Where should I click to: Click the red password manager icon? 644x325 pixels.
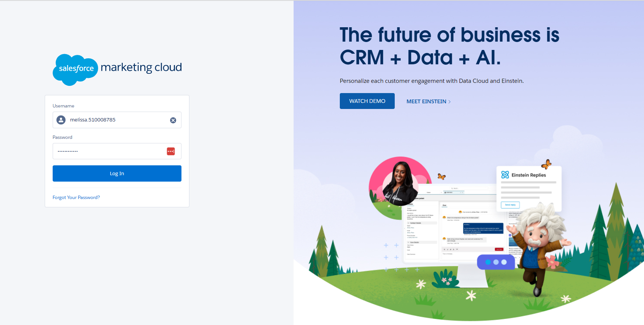point(171,151)
